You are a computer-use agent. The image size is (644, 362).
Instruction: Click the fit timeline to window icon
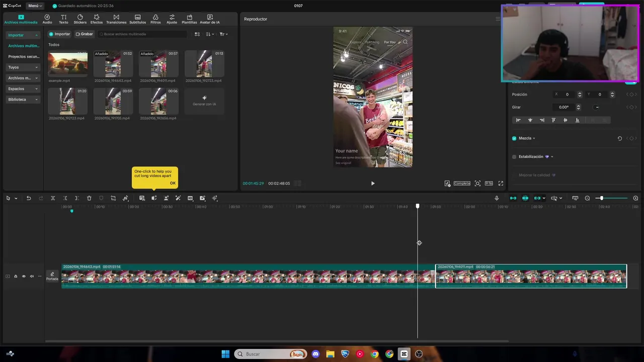point(575,198)
